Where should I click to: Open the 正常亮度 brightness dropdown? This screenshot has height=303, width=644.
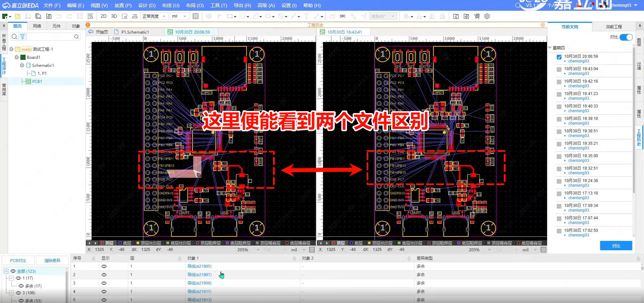[x=154, y=16]
